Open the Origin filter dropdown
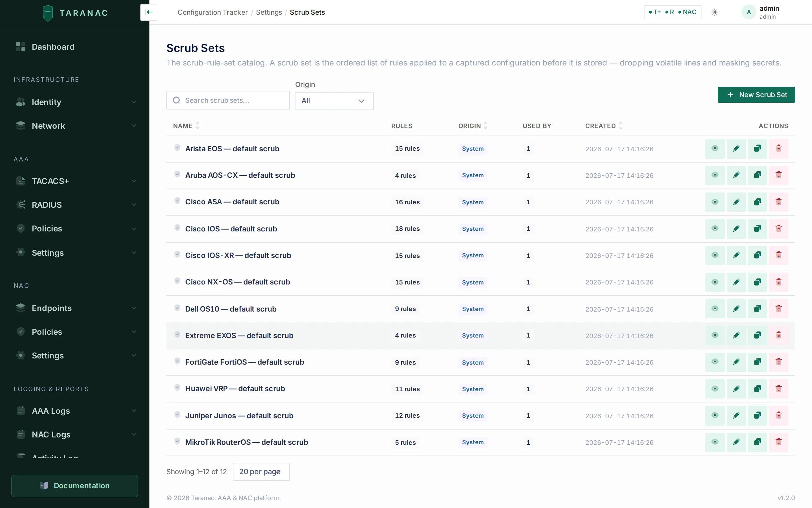 pos(334,101)
